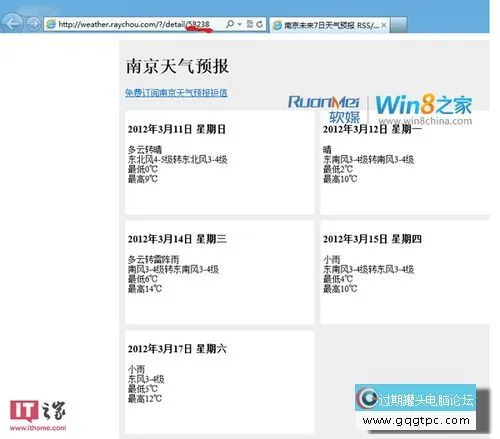Click 最低0℃ in the March 11 card

[142, 169]
